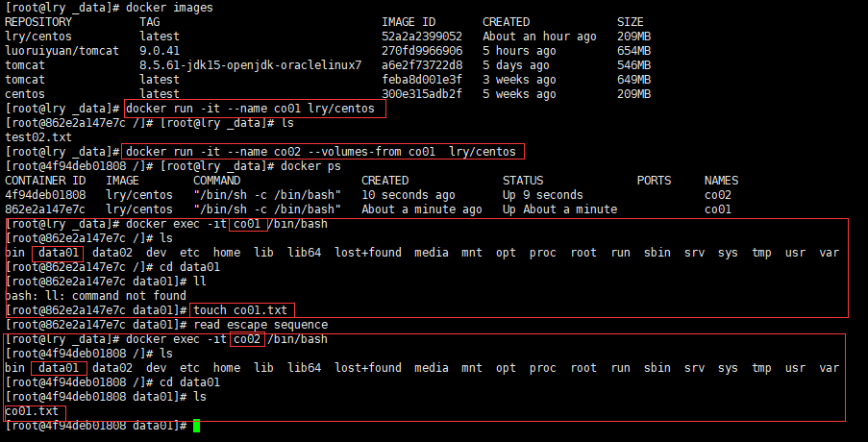Click data01 in the 4f94deb01808 root listing
This screenshot has width=868, height=442.
[59, 367]
